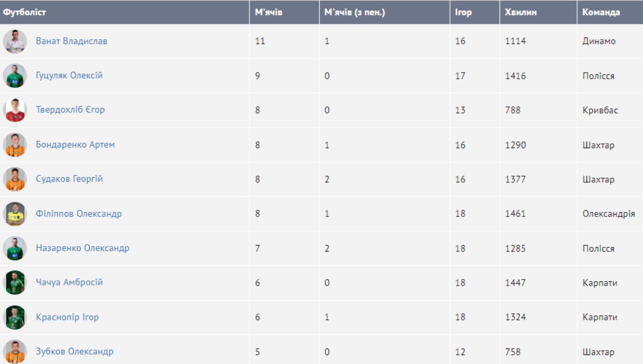This screenshot has width=643, height=364.
Task: Click the М'ячів (з пен.) header
Action: pos(354,12)
